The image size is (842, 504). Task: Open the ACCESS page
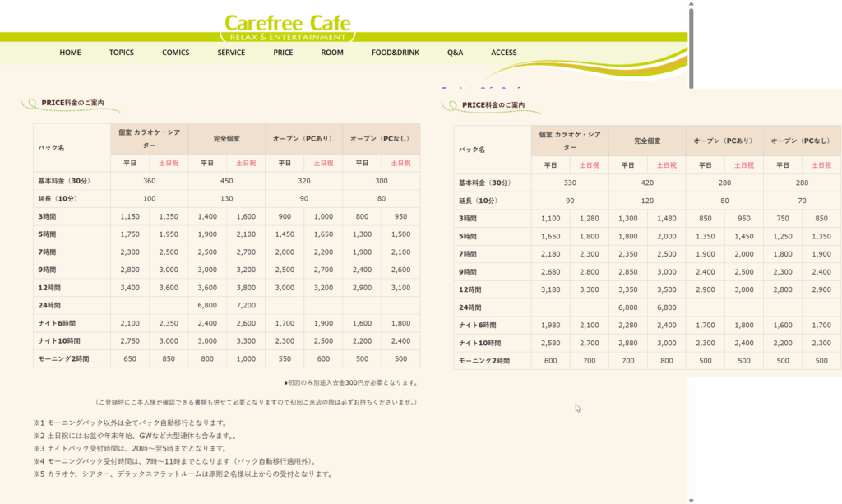(504, 53)
